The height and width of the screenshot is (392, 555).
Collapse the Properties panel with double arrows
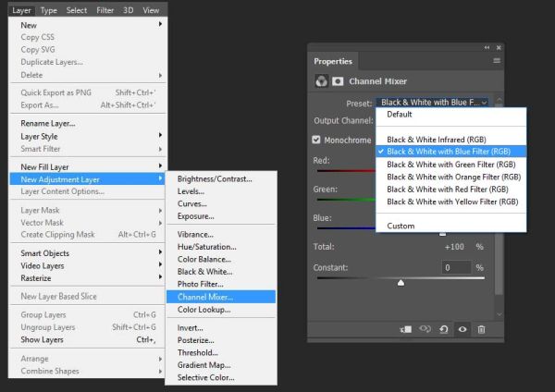click(x=487, y=47)
